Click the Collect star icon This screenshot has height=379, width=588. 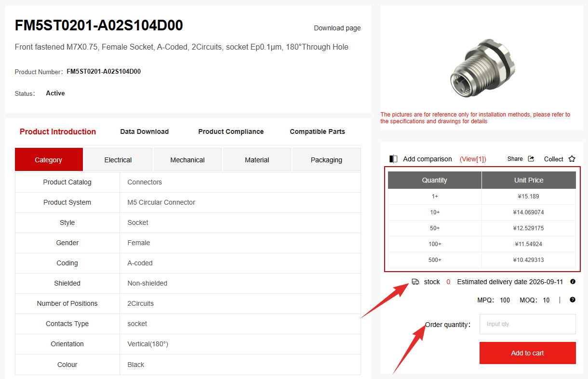tap(572, 159)
